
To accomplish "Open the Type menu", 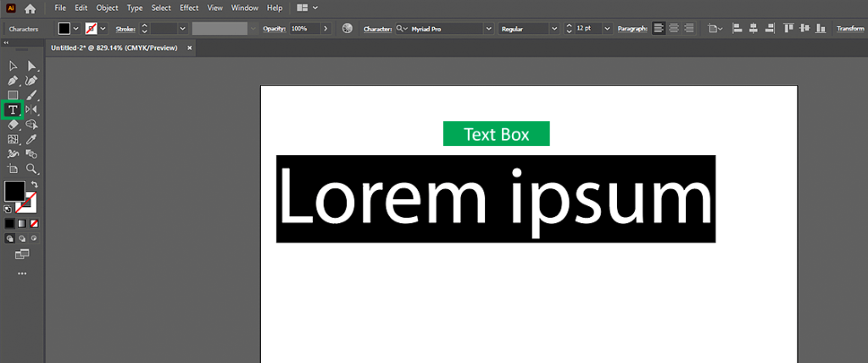I will (x=135, y=8).
